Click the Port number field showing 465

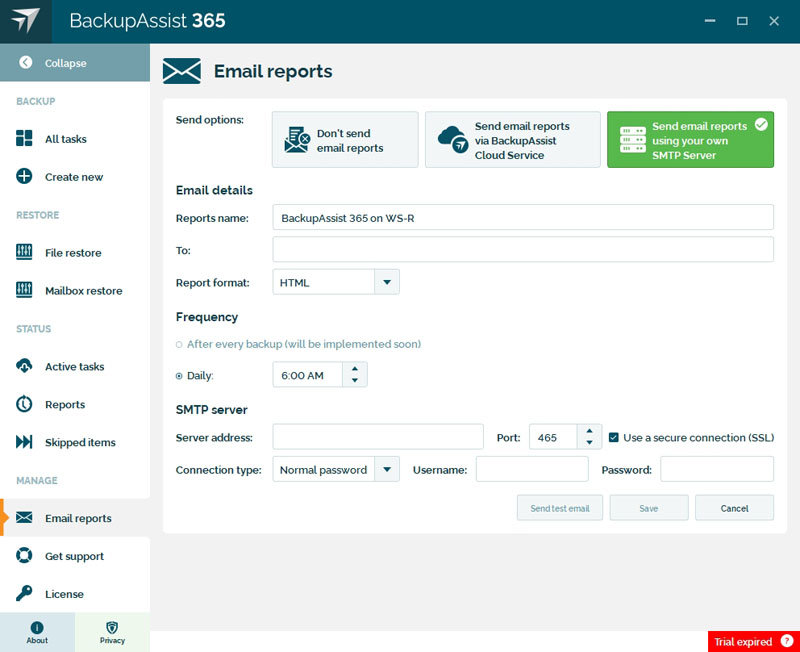(x=554, y=437)
